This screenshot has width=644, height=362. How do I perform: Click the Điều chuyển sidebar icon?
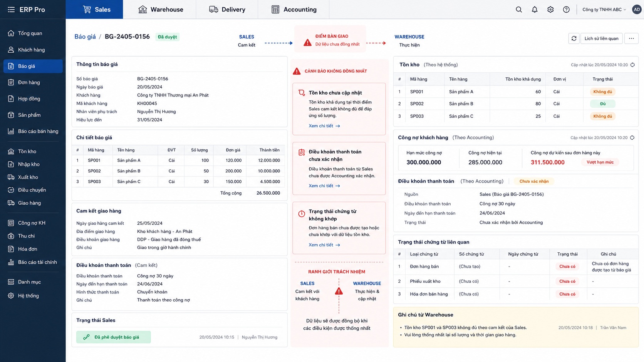[11, 190]
